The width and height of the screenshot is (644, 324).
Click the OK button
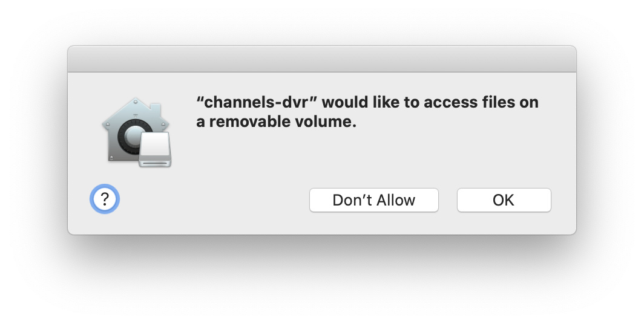click(x=504, y=200)
